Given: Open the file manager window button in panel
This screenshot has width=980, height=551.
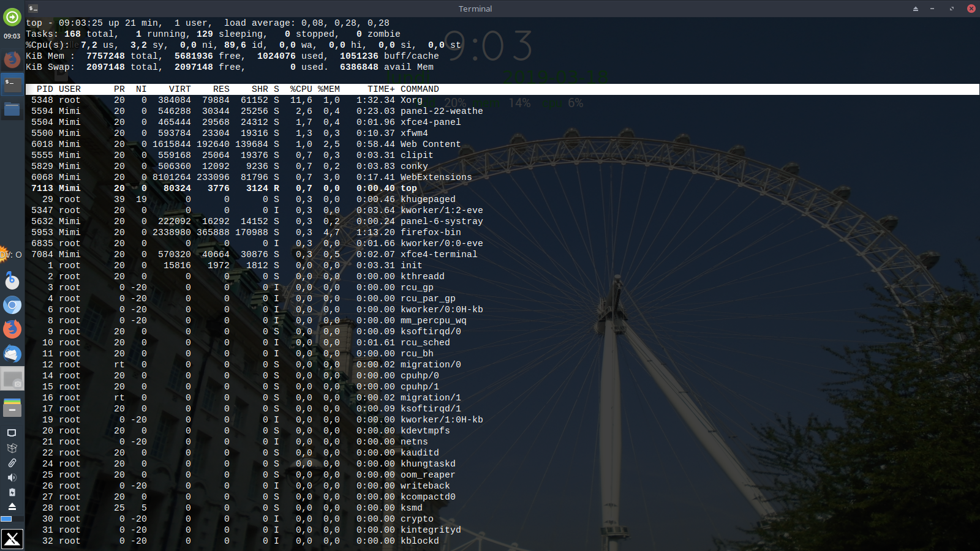Looking at the screenshot, I should point(12,110).
